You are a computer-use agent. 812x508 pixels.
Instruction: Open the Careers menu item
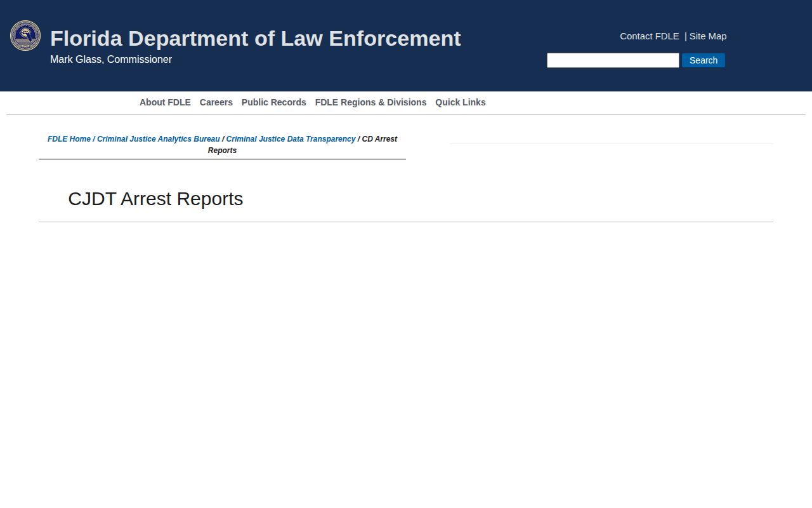pyautogui.click(x=216, y=102)
